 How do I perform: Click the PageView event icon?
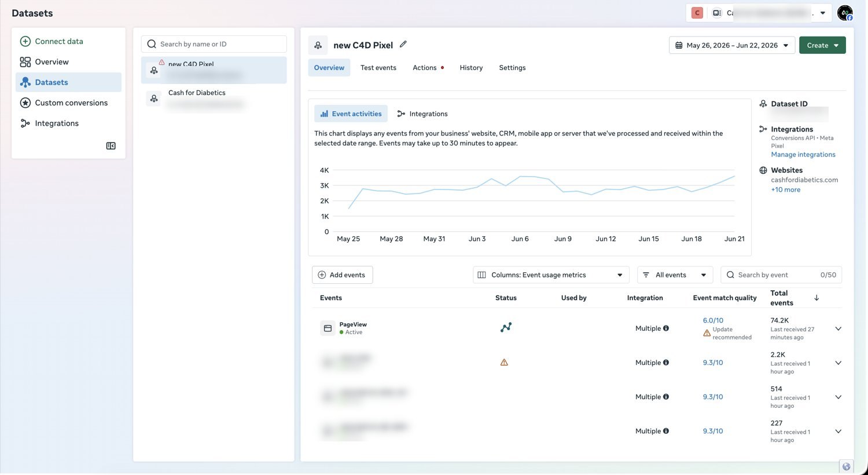tap(328, 328)
